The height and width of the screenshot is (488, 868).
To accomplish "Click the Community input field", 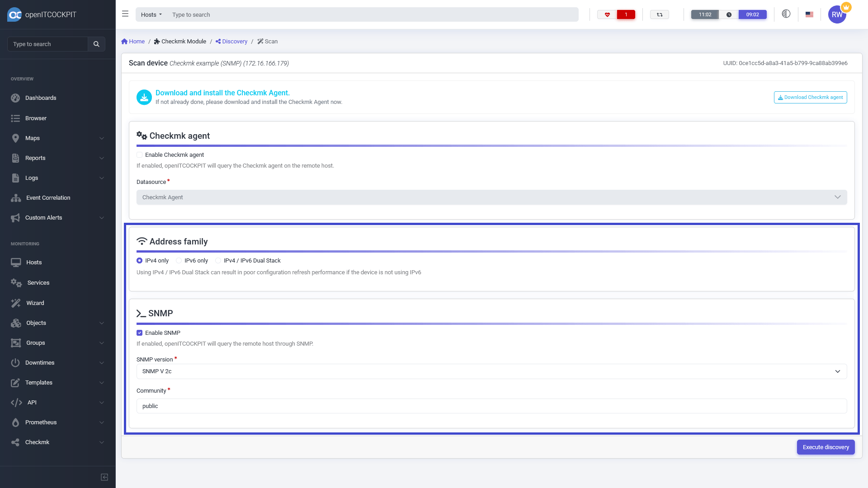I will (x=492, y=406).
